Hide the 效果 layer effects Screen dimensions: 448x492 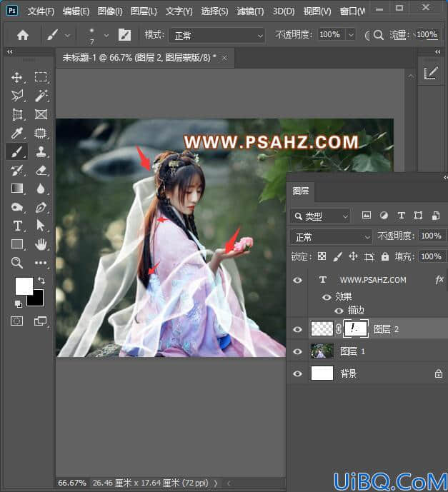tap(327, 297)
